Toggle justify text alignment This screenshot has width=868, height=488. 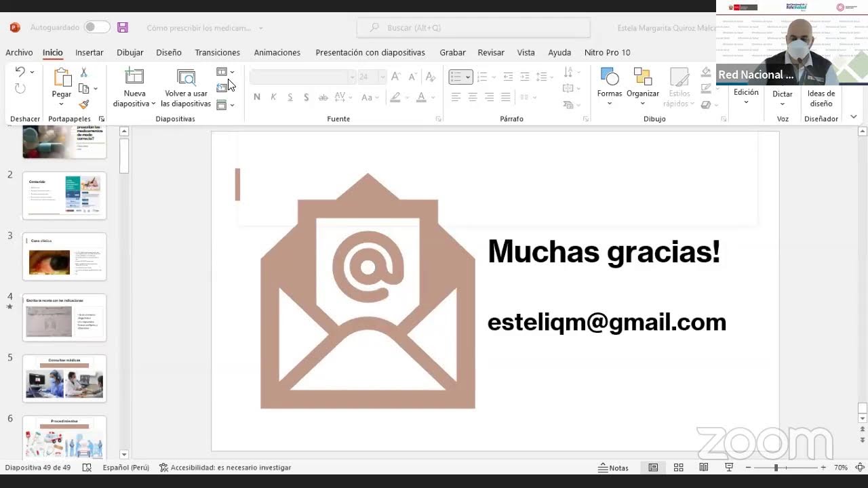[x=505, y=97]
